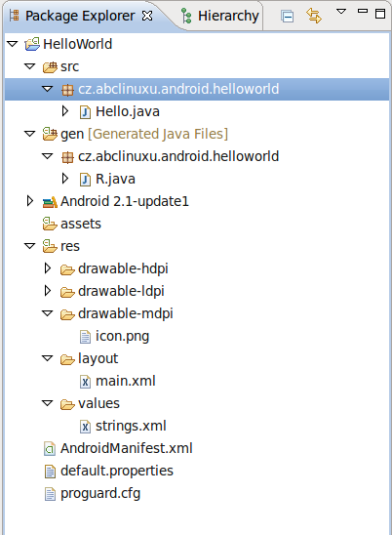392x535 pixels.
Task: Collapse the values folder
Action: (x=47, y=403)
